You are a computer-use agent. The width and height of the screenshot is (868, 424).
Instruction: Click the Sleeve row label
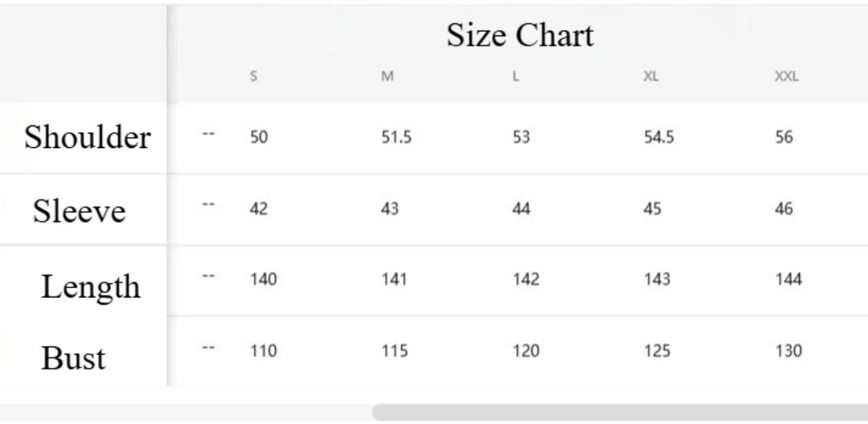(80, 211)
